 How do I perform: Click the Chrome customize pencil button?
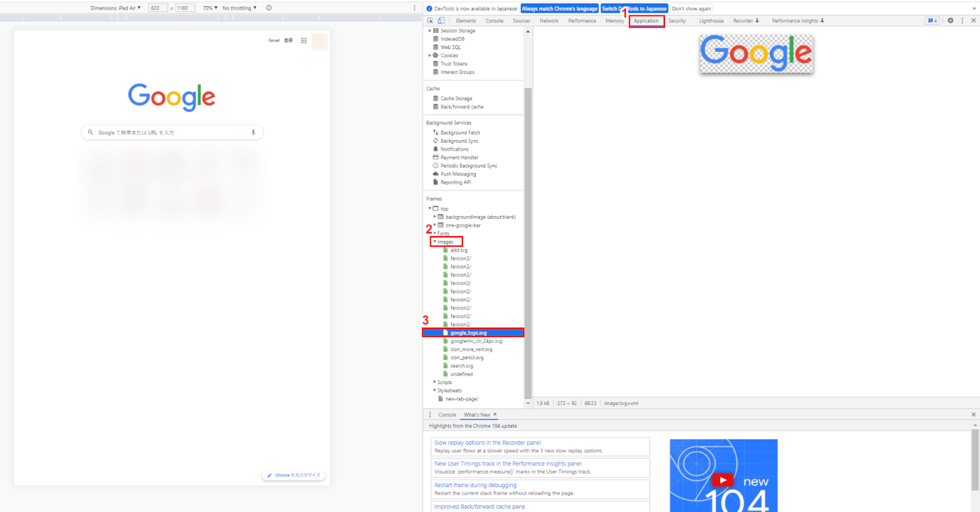(x=293, y=475)
